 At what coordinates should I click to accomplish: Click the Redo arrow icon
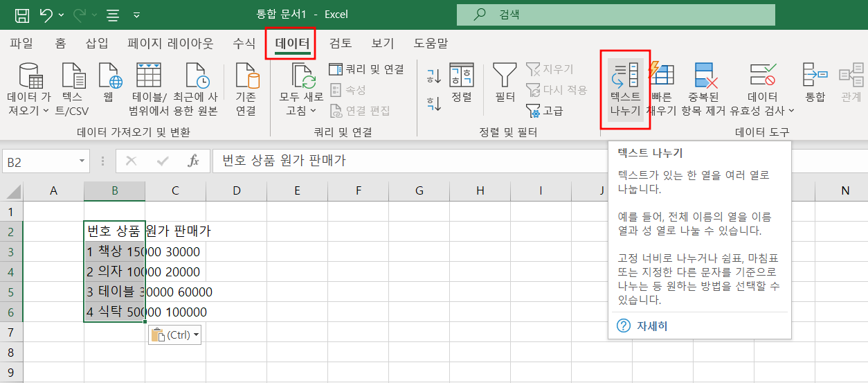point(80,14)
